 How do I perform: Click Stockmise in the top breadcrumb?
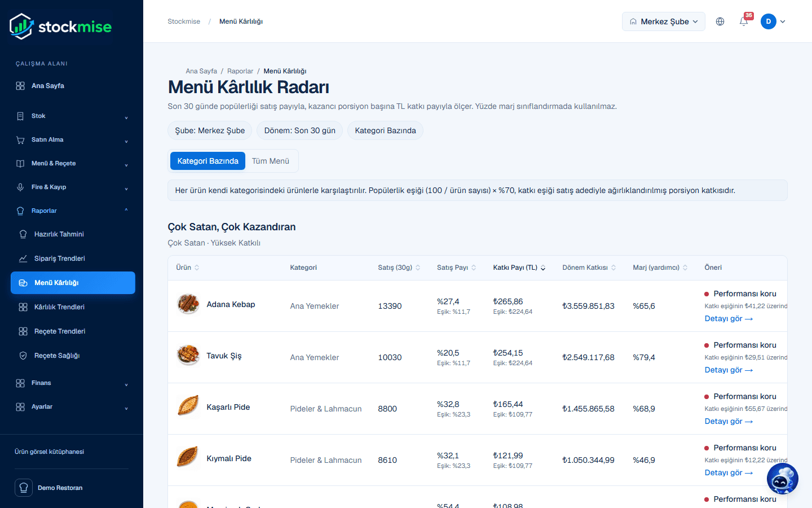coord(184,21)
